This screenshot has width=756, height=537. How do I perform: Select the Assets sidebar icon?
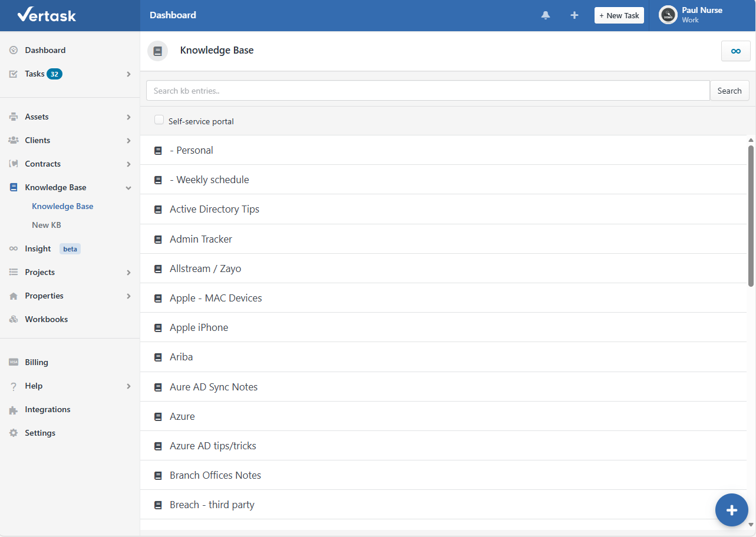tap(12, 117)
